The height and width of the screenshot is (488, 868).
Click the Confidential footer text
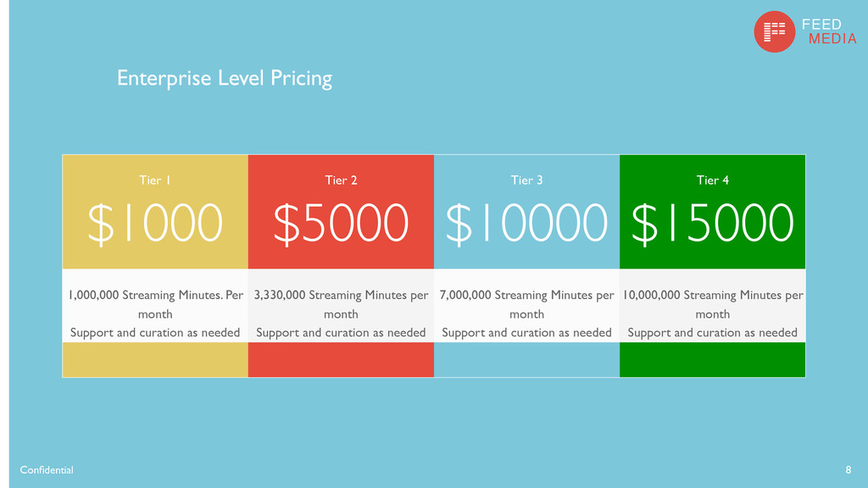47,469
